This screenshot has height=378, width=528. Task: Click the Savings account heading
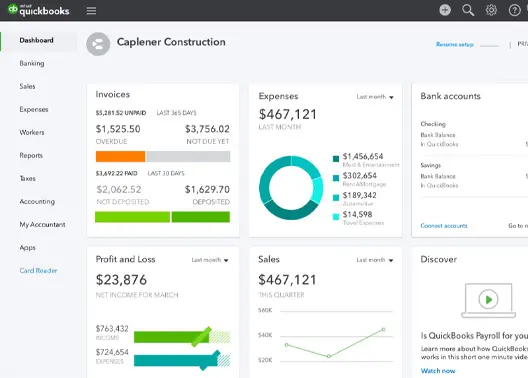(x=431, y=165)
